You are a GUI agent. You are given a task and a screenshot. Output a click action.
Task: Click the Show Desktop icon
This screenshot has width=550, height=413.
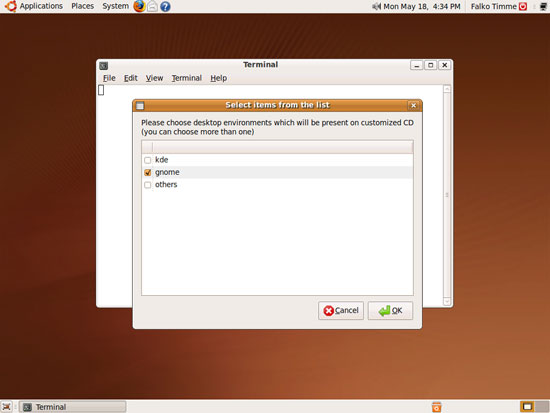pos(6,407)
